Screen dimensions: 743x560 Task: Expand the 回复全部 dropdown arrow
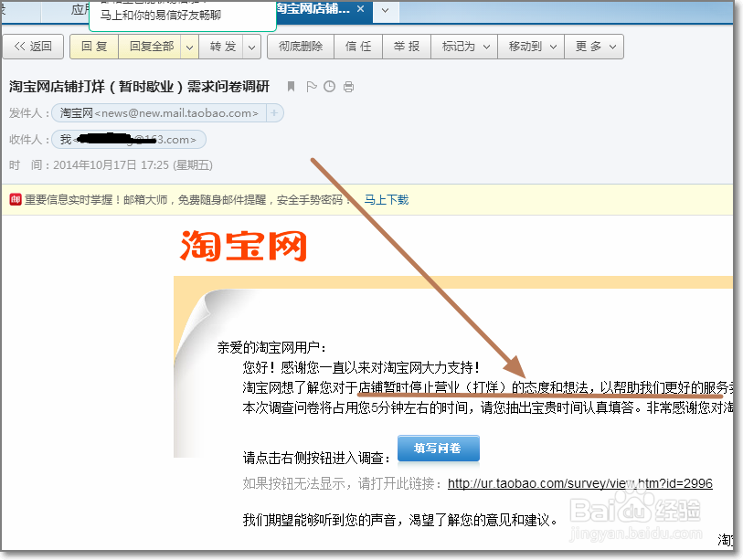coord(189,47)
